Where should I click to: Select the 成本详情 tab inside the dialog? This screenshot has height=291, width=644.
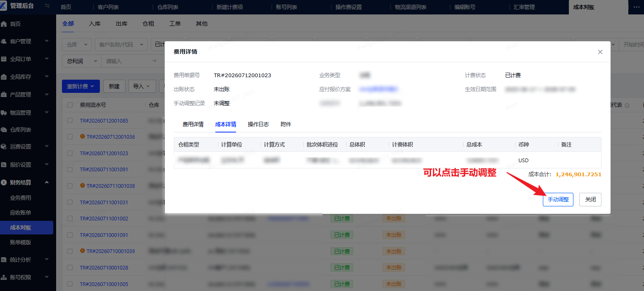click(x=226, y=124)
